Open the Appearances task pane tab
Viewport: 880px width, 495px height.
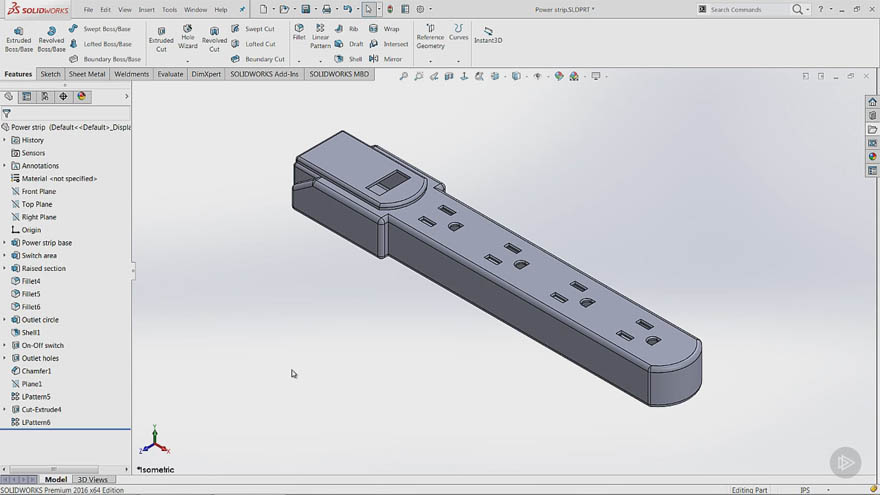click(x=872, y=157)
